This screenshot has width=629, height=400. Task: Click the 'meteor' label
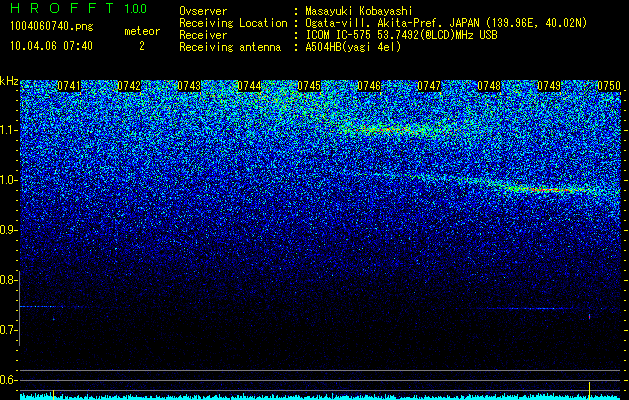[x=142, y=31]
